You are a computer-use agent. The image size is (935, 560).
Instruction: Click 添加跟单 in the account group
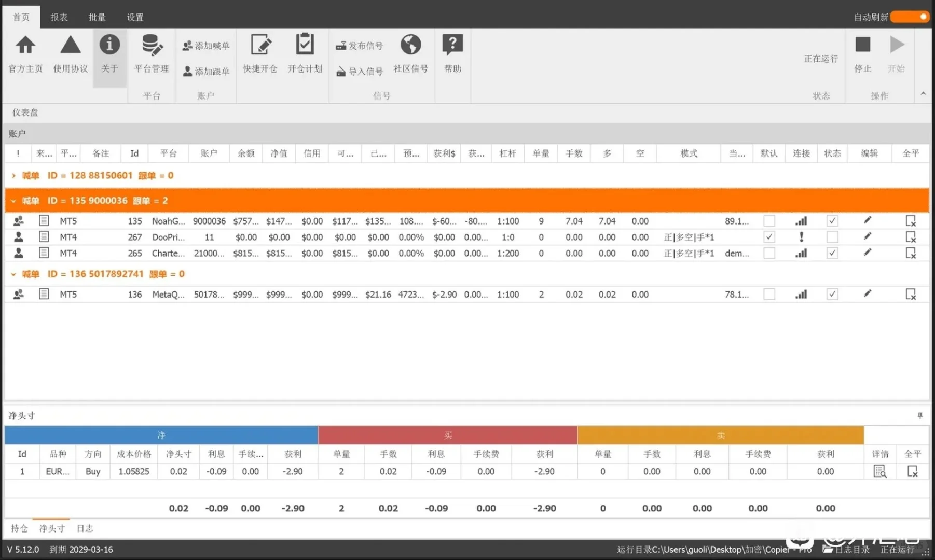206,71
